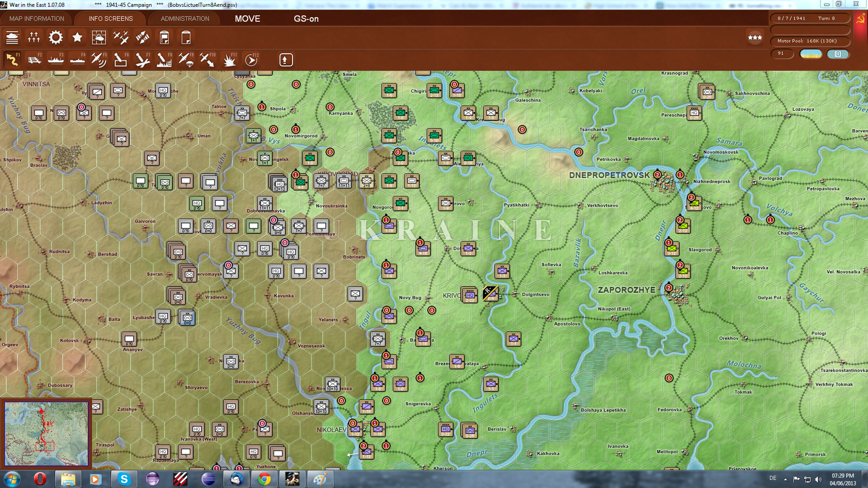Click the Motor Pool readout

point(810,41)
